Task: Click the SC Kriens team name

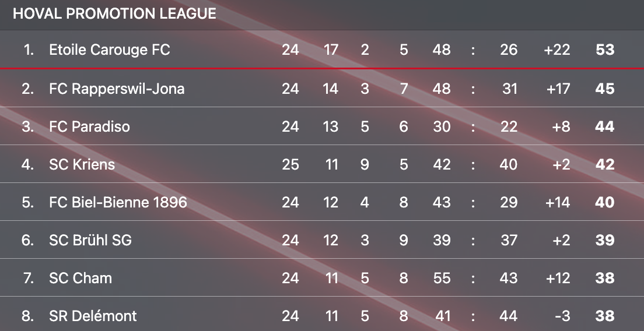Action: click(82, 164)
